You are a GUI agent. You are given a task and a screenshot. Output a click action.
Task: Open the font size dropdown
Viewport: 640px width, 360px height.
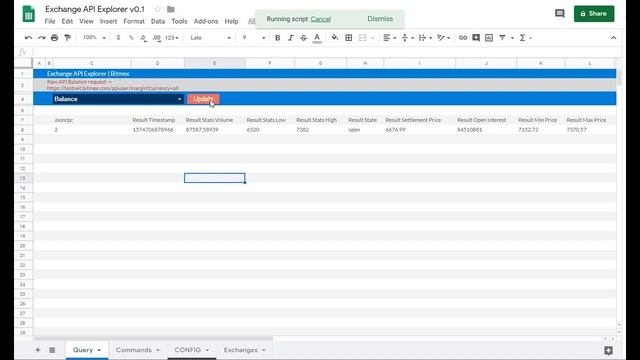pyautogui.click(x=253, y=38)
